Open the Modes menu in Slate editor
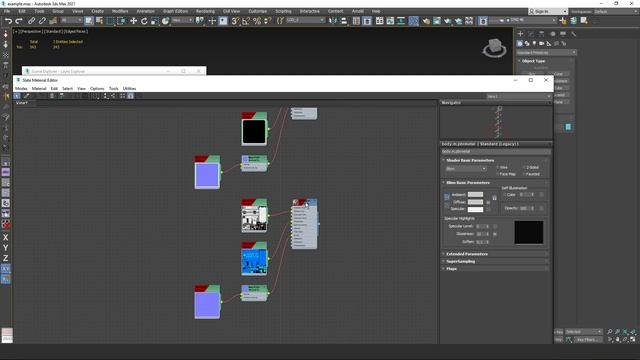The height and width of the screenshot is (360, 640). [x=21, y=89]
